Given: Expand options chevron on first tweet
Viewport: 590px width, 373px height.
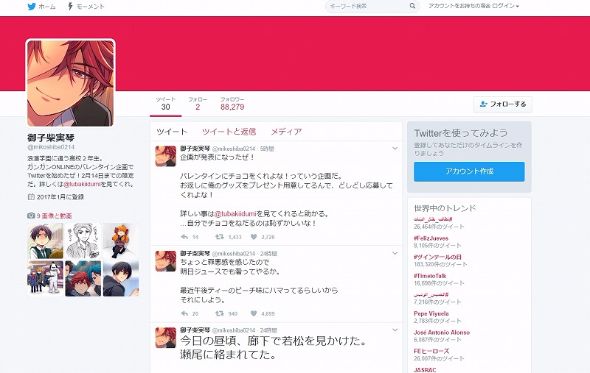Looking at the screenshot, I should coord(395,149).
